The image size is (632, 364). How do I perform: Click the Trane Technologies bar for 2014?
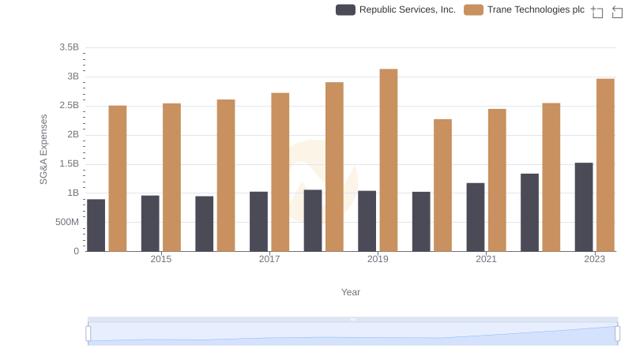coord(117,178)
